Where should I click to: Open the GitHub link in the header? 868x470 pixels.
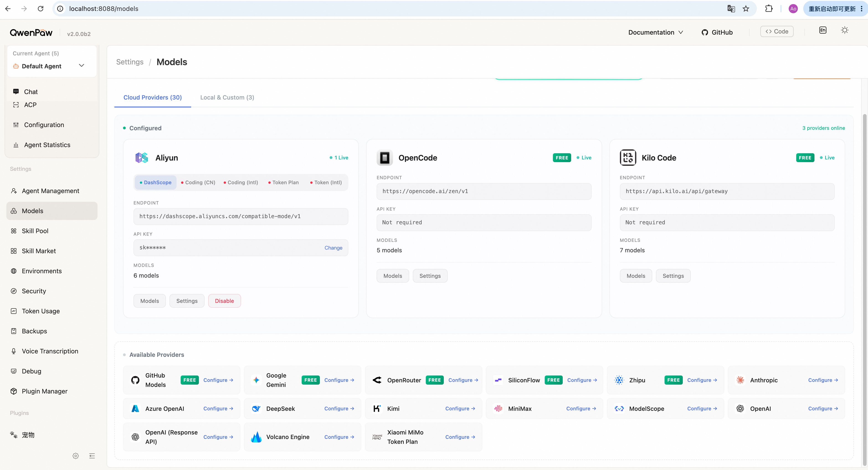tap(717, 32)
